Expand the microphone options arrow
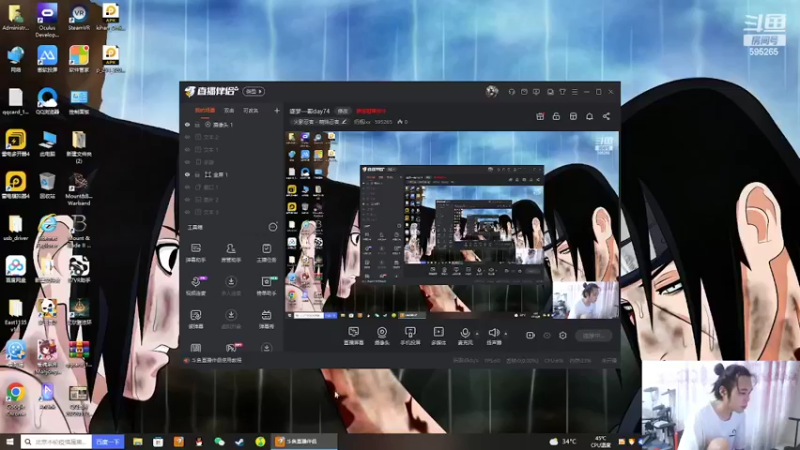Image resolution: width=800 pixels, height=450 pixels. pos(477,334)
